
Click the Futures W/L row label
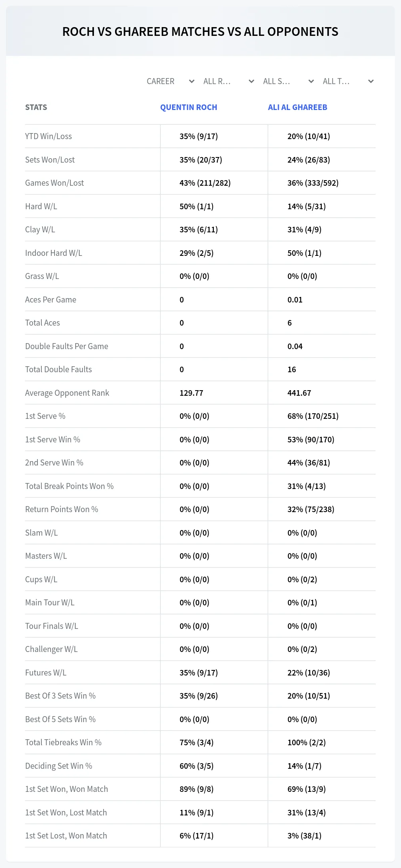46,673
